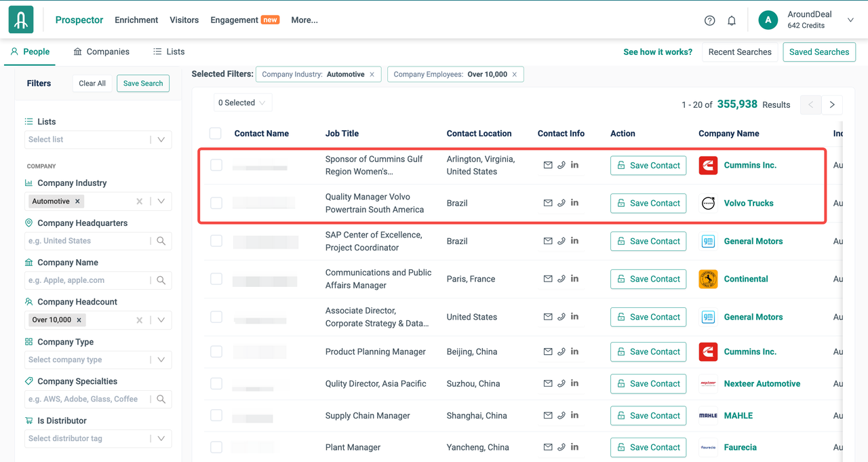This screenshot has height=462, width=868.
Task: Click email icon in Cummins Arlington row
Action: [548, 165]
